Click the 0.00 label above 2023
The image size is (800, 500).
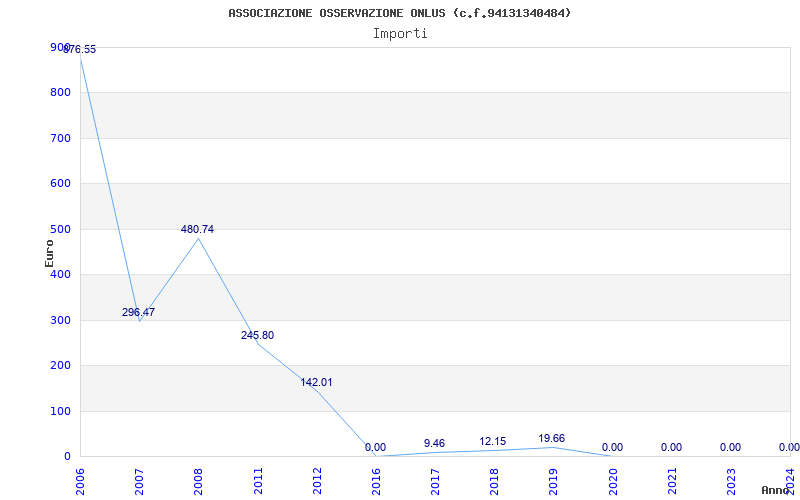tap(731, 447)
